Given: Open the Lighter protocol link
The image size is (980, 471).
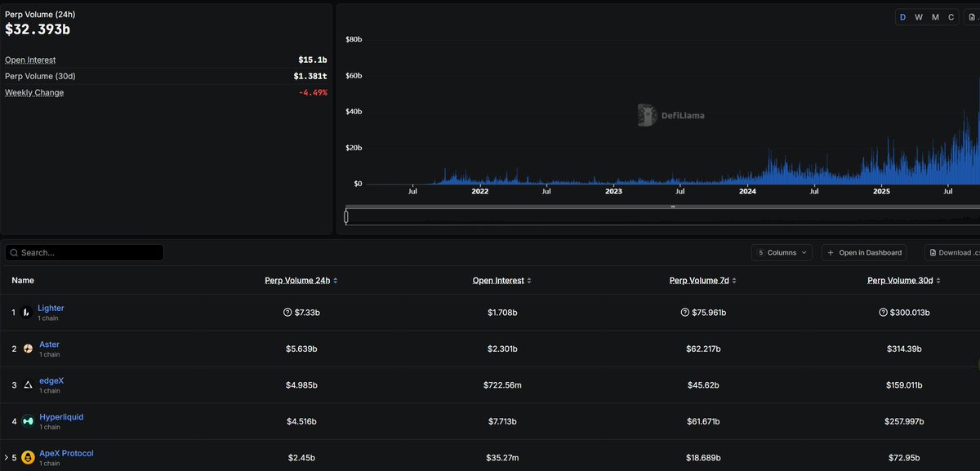Looking at the screenshot, I should coord(51,309).
